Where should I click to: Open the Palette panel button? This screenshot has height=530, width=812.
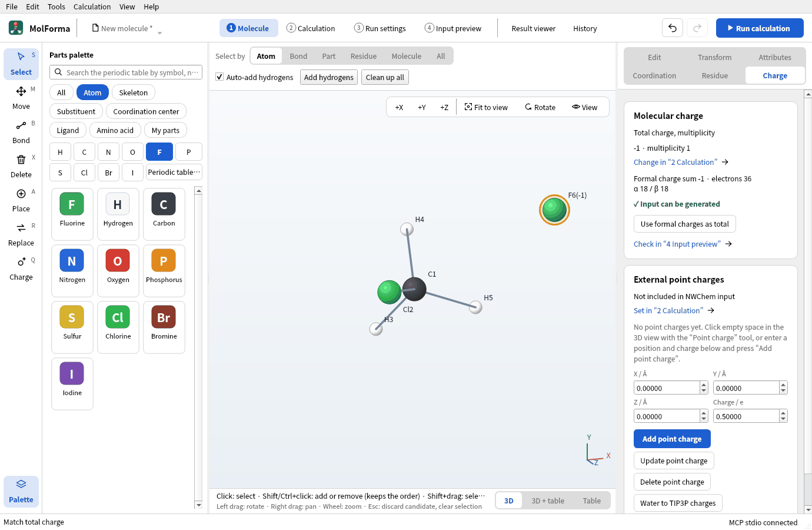(x=21, y=491)
